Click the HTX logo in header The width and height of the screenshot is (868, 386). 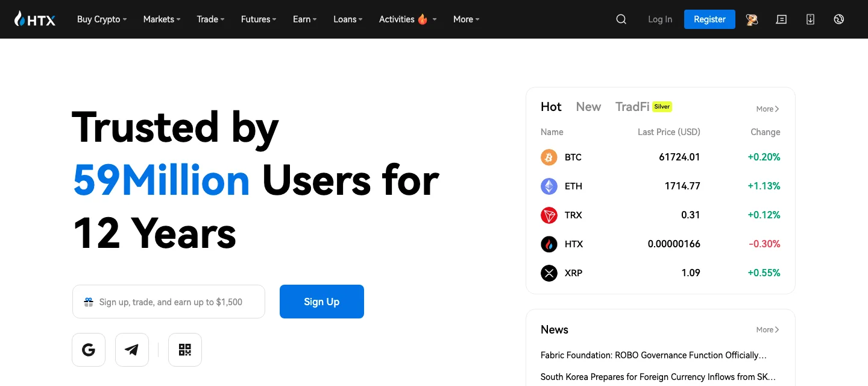(35, 19)
